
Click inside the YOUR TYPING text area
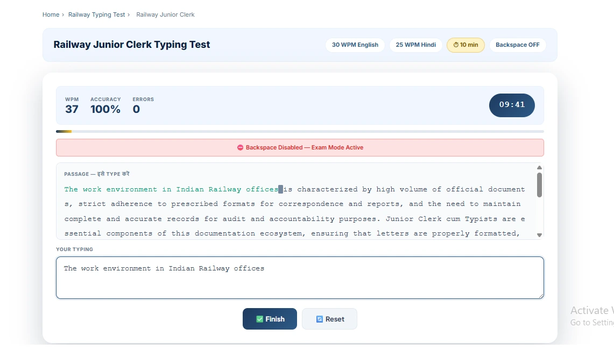click(300, 277)
